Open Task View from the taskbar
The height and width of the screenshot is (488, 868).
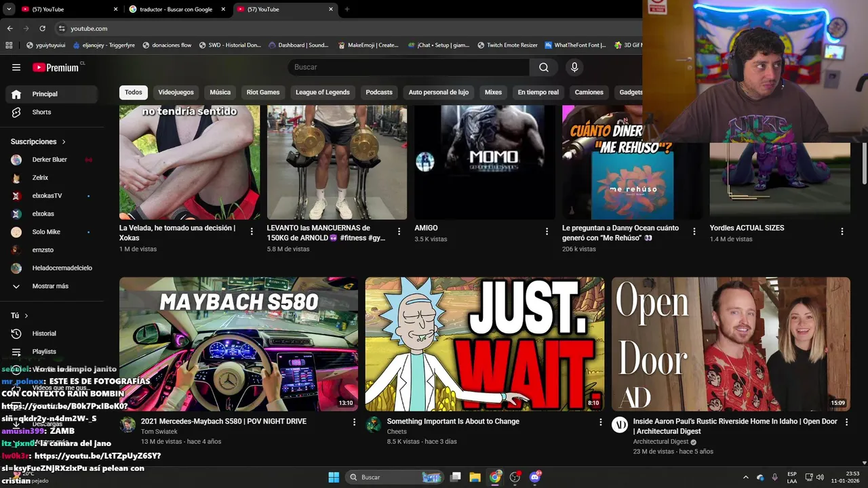coord(456,477)
